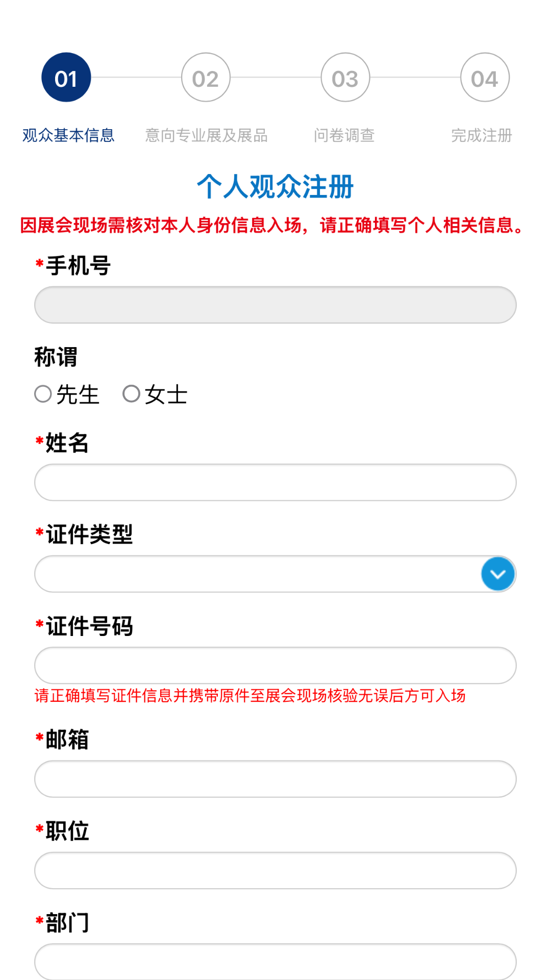Select the 女士 radio button
This screenshot has width=551, height=980.
pyautogui.click(x=132, y=394)
